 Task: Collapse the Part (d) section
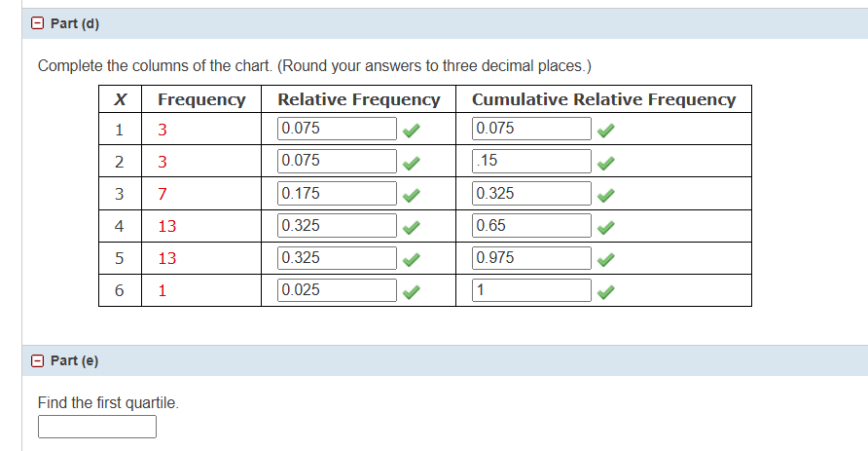(36, 23)
